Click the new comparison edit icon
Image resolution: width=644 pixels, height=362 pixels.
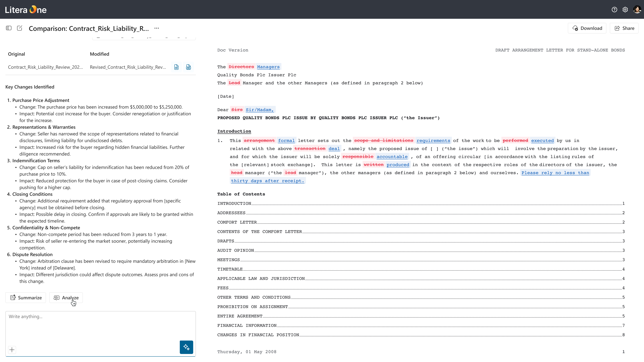(20, 28)
